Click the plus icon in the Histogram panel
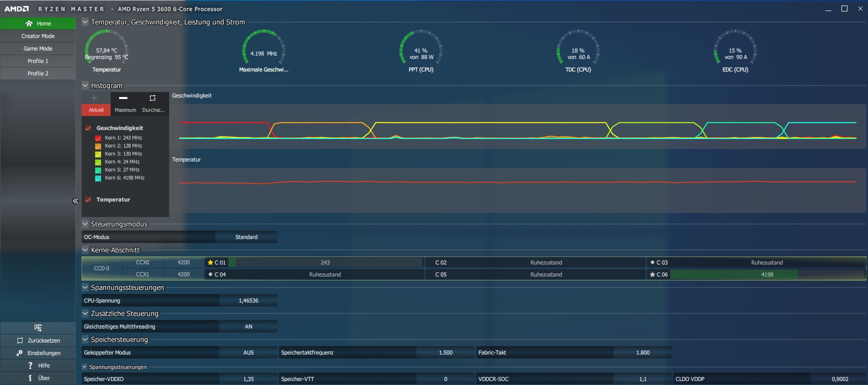The height and width of the screenshot is (385, 868). 94,98
